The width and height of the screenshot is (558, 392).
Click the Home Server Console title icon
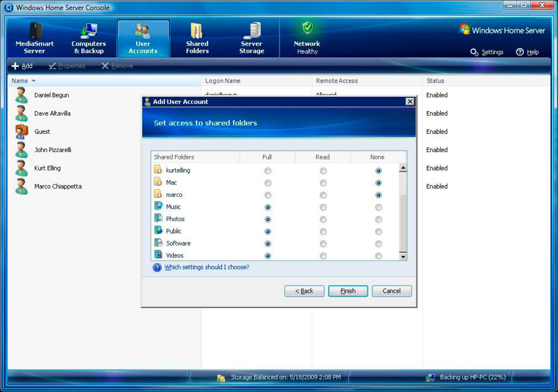point(9,8)
